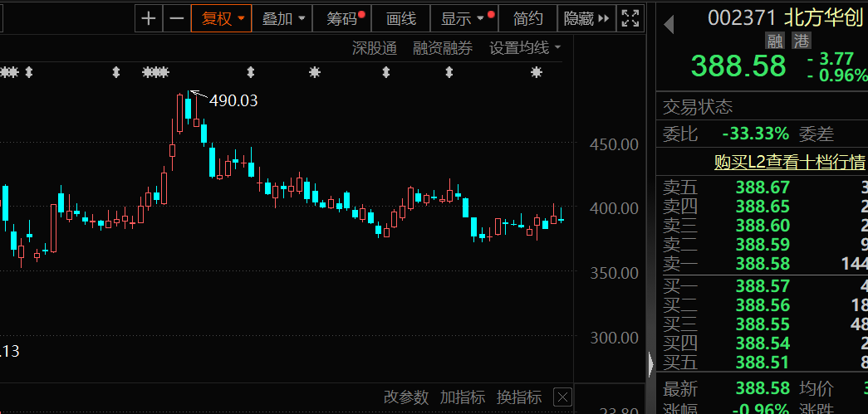This screenshot has height=414, width=868.
Task: Hide the side panel with 隐藏
Action: [x=586, y=18]
